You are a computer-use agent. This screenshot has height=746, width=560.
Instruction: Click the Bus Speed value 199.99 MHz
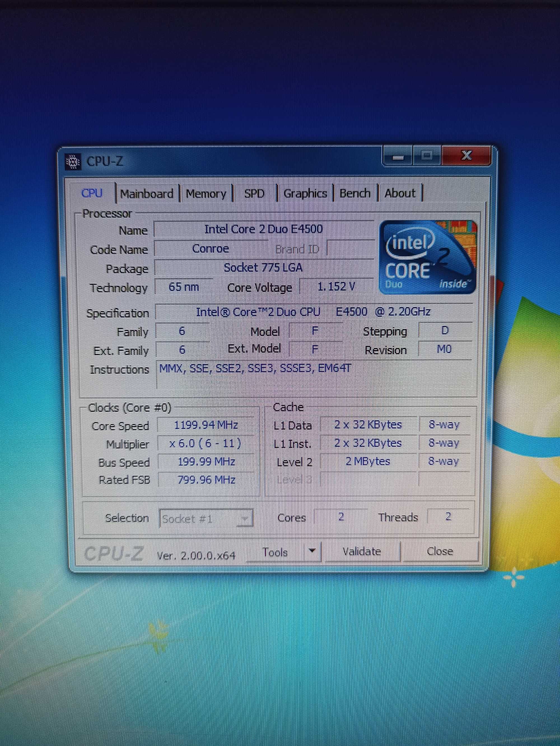tap(206, 462)
